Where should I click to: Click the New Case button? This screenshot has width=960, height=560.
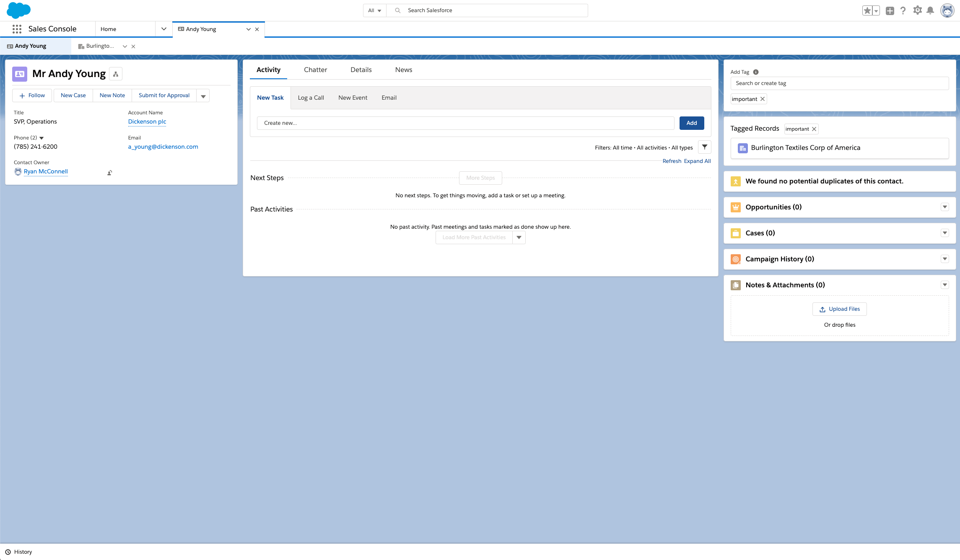coord(73,95)
